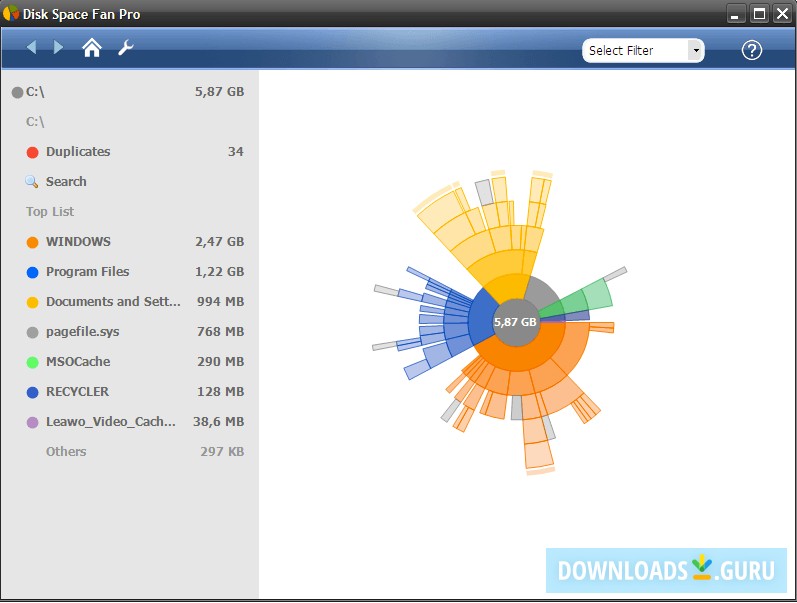This screenshot has height=603, width=797.
Task: Click the red Duplicates dot icon
Action: click(33, 153)
